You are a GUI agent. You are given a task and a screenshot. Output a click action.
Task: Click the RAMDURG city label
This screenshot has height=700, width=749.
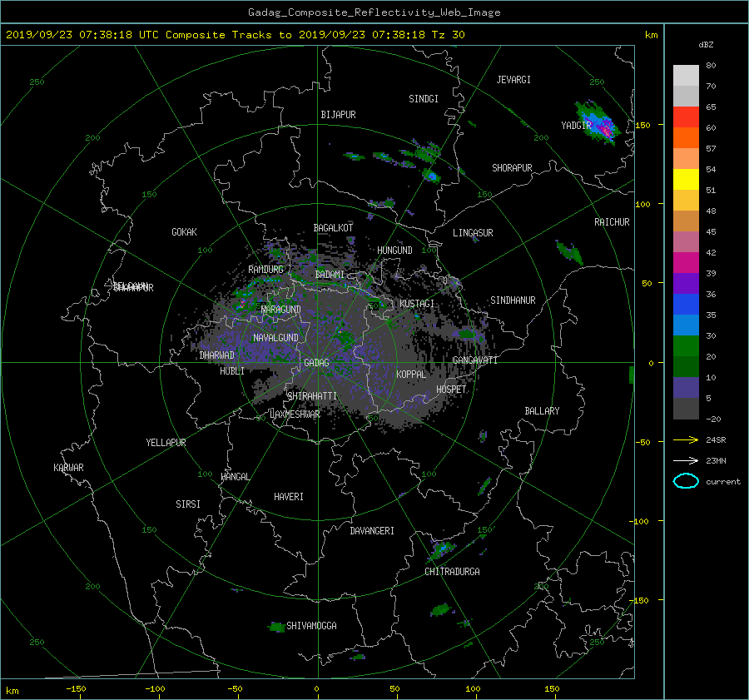265,270
